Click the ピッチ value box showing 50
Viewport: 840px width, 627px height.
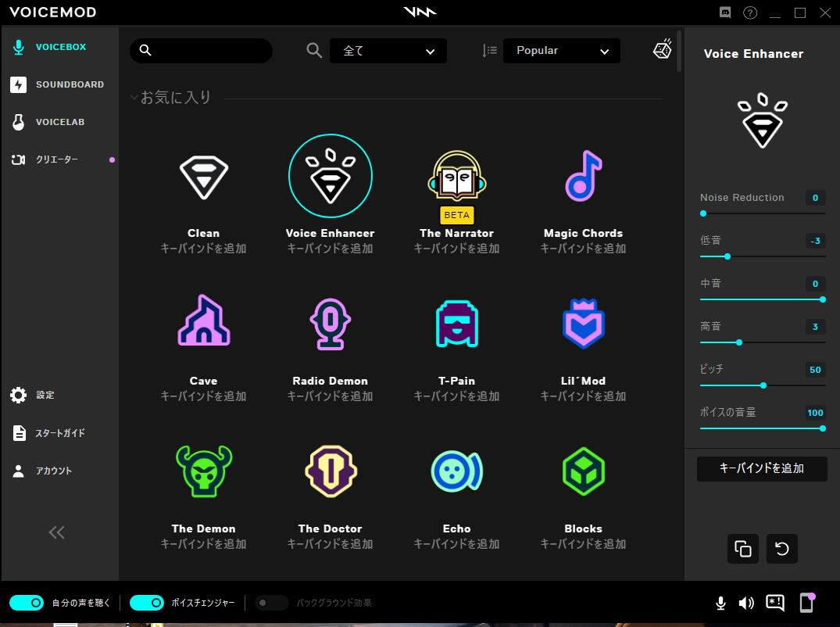(x=815, y=370)
